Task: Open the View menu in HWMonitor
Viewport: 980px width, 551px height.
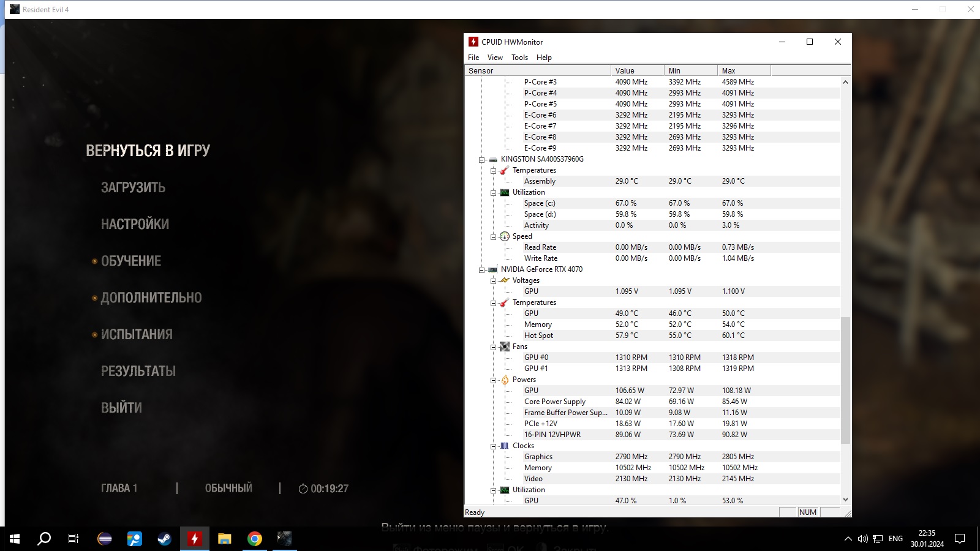Action: (x=495, y=58)
